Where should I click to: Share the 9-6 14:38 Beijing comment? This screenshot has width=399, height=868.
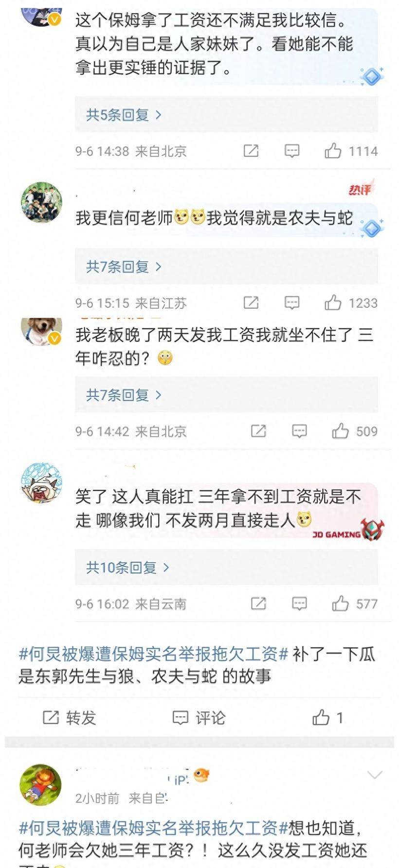pyautogui.click(x=251, y=151)
